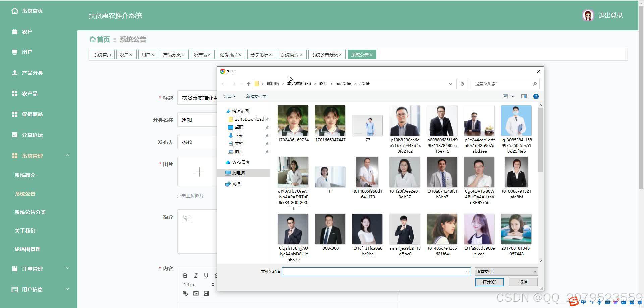Image resolution: width=644 pixels, height=308 pixels.
Task: Select WPS云盘 in the navigation pane
Action: pyautogui.click(x=240, y=162)
